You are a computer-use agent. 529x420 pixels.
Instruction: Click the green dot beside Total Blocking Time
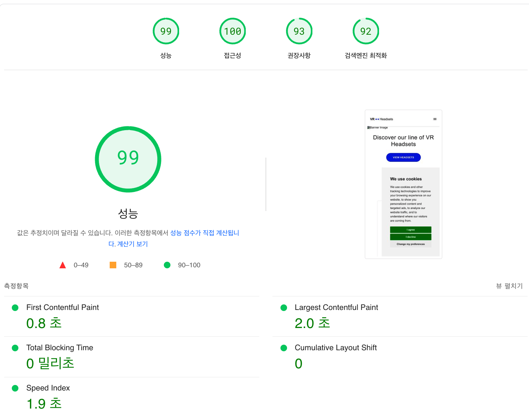tap(15, 348)
